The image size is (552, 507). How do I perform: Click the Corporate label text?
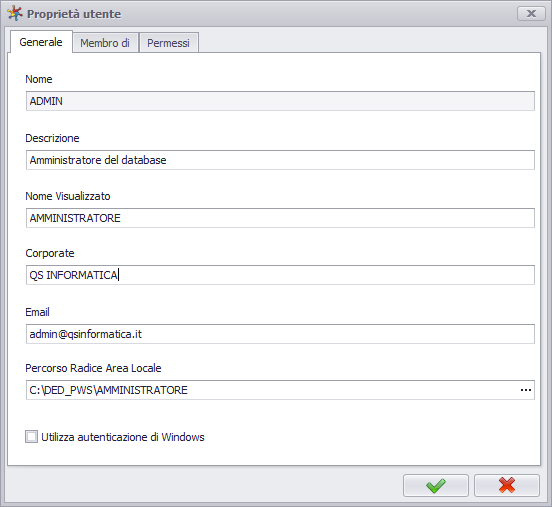[50, 253]
